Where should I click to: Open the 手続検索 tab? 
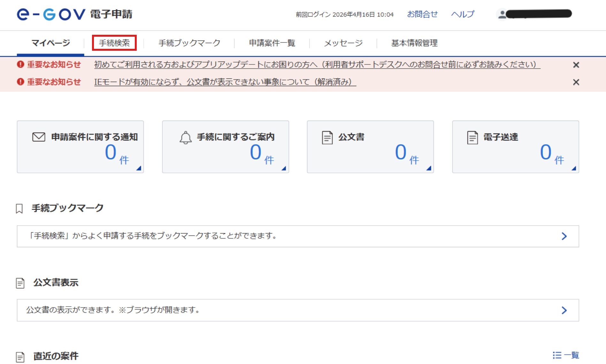[x=114, y=43]
